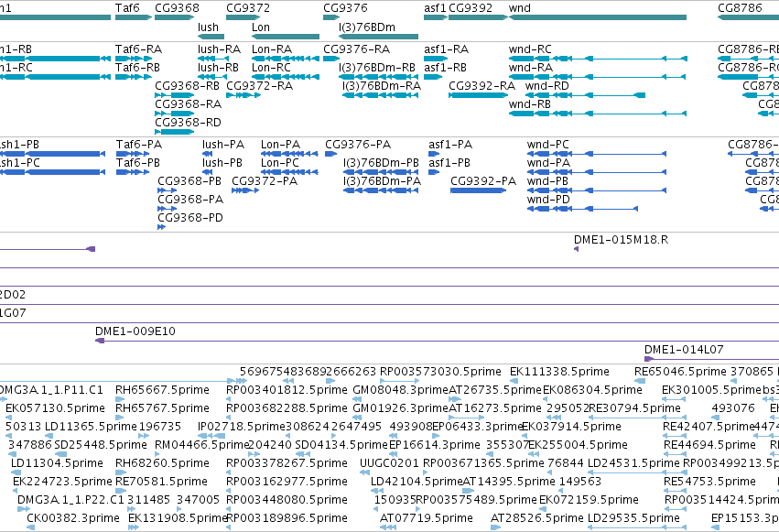Screen dimensions: 779x532
Task: Select the lush-RB transcript label
Action: click(218, 68)
